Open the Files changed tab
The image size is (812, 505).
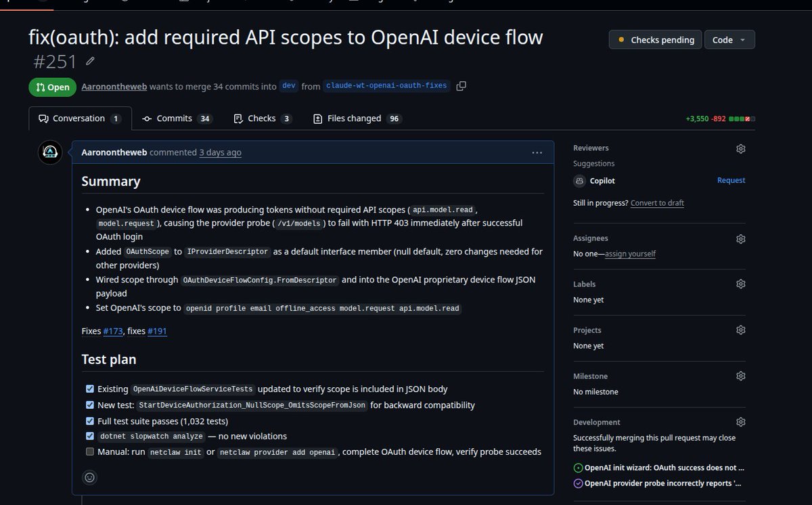coord(357,118)
